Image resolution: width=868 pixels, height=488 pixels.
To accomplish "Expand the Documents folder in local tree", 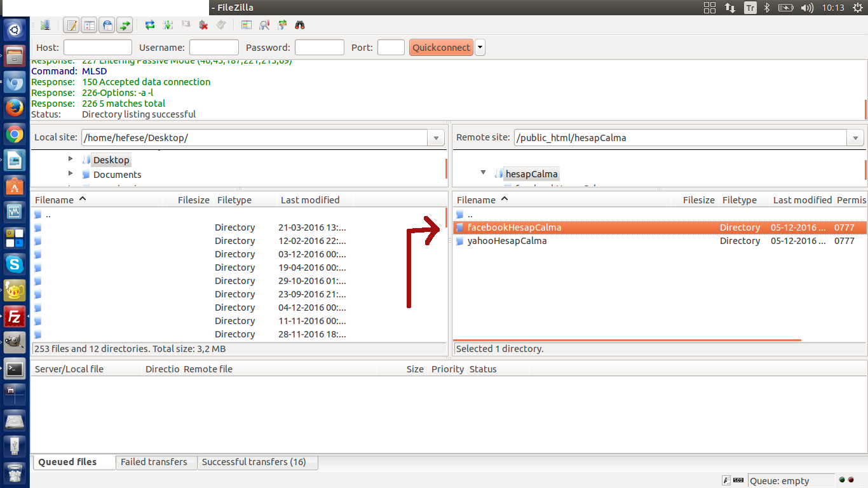I will pos(71,173).
